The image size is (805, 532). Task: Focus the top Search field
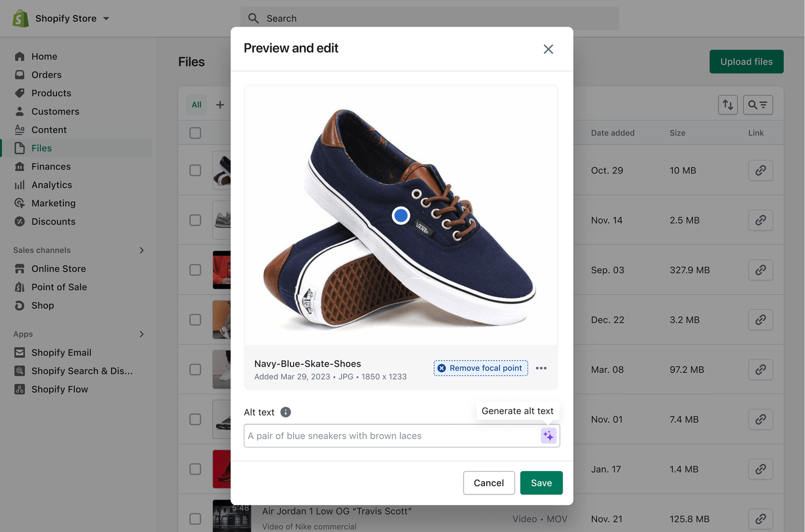click(429, 18)
